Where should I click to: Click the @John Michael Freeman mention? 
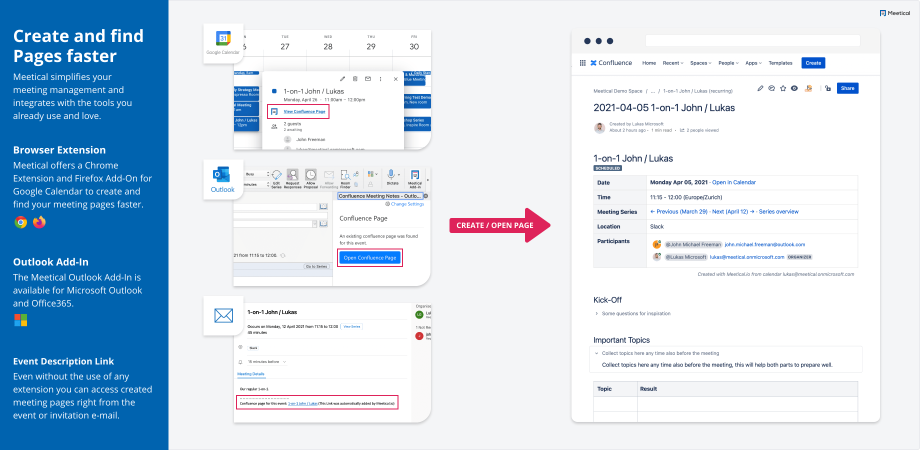693,244
